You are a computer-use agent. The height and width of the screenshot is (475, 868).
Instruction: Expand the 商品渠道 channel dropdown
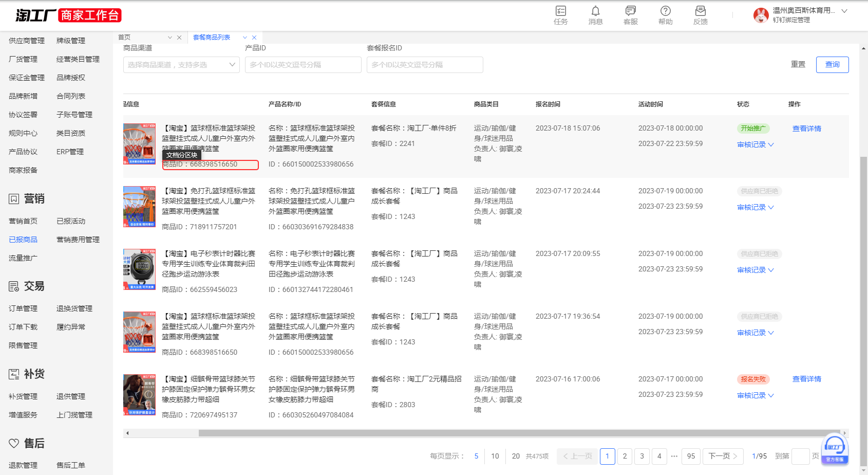coord(181,65)
